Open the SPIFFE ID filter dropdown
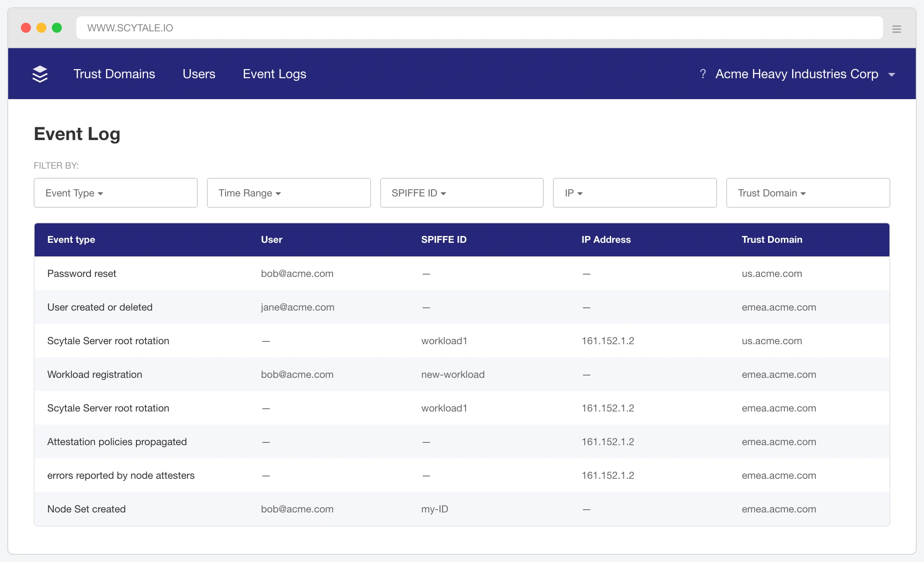Viewport: 924px width, 562px height. (462, 193)
